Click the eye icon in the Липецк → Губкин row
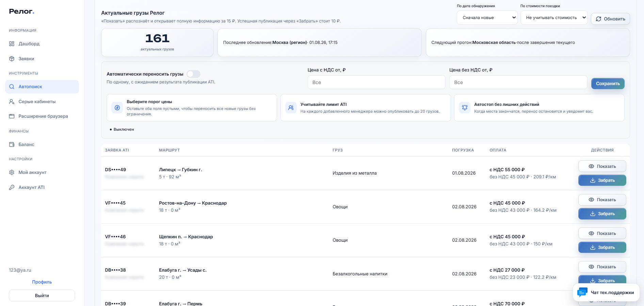644x306 pixels. pos(591,166)
